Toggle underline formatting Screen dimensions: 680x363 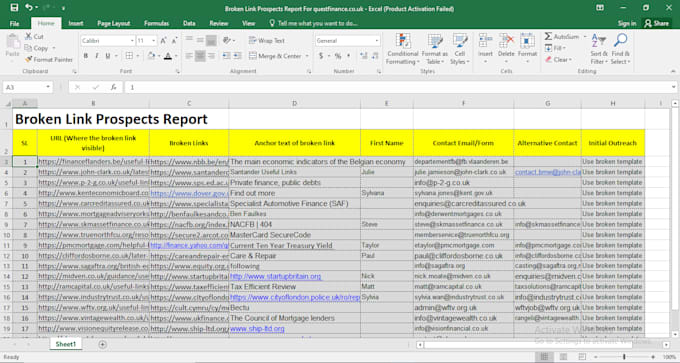(108, 56)
